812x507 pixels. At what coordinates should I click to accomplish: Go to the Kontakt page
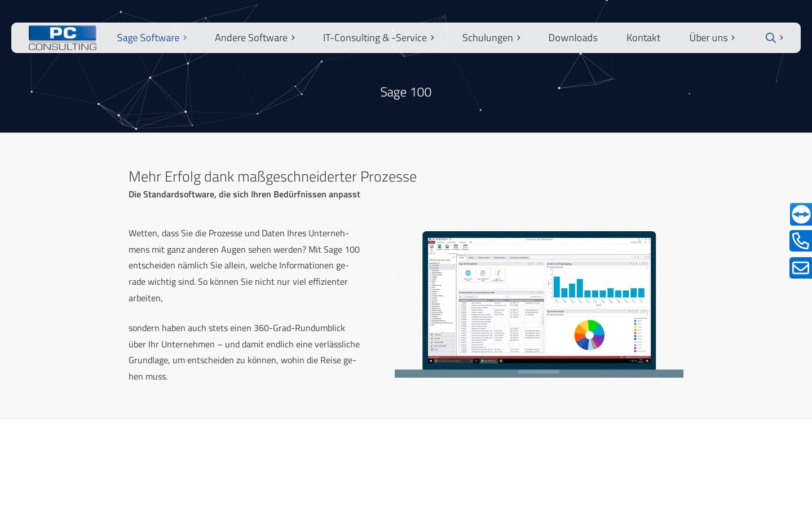pos(643,38)
